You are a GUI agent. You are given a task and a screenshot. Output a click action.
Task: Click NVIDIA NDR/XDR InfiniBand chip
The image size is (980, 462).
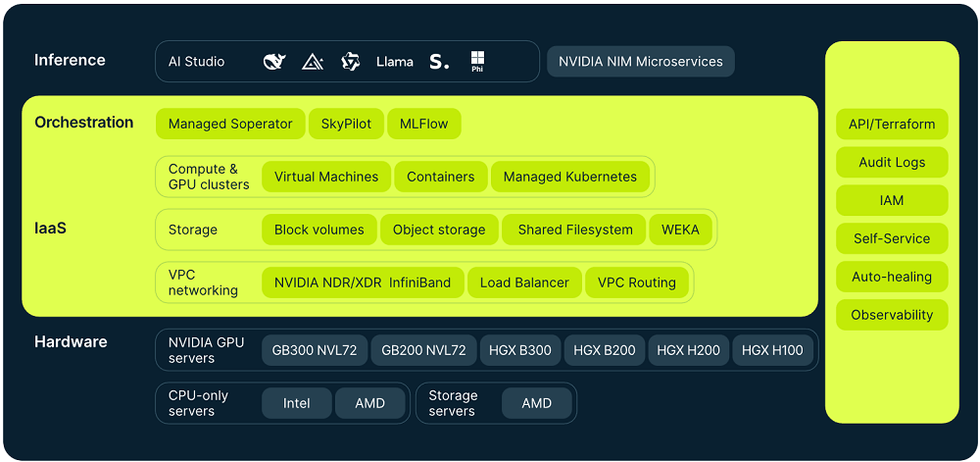363,282
